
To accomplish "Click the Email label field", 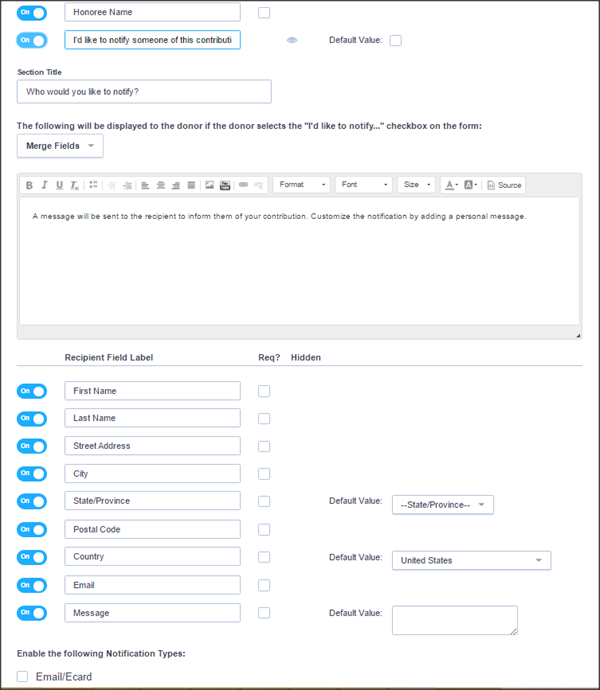I will coord(152,585).
